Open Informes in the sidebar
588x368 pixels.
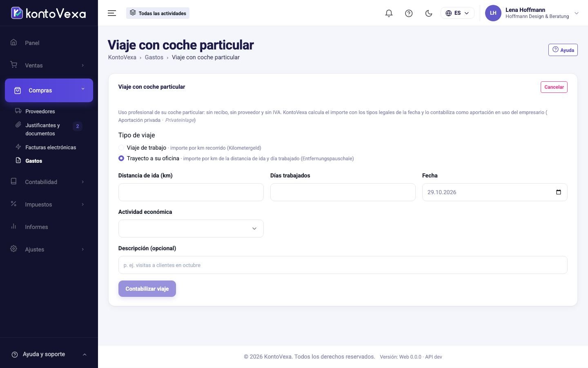tap(49, 227)
